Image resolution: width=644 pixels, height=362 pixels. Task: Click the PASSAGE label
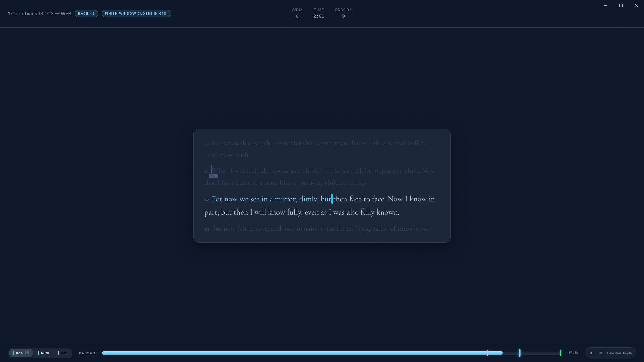(88, 353)
